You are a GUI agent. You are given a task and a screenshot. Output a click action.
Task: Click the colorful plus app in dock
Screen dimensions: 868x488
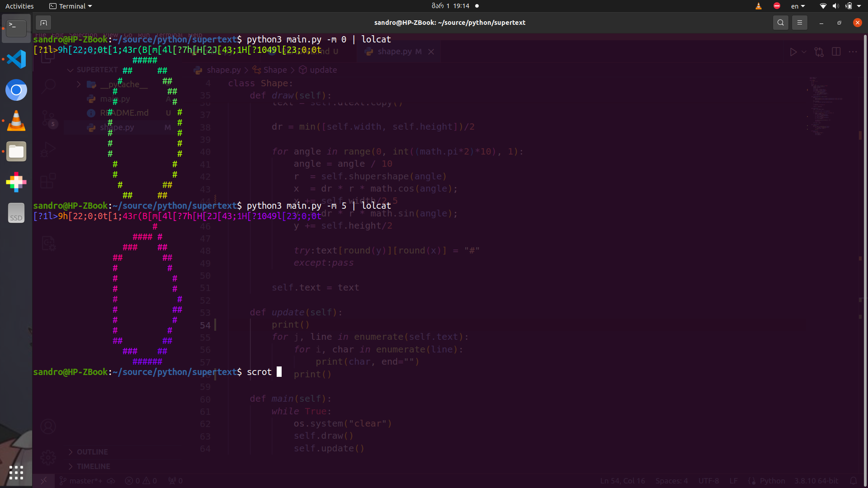[x=16, y=182]
